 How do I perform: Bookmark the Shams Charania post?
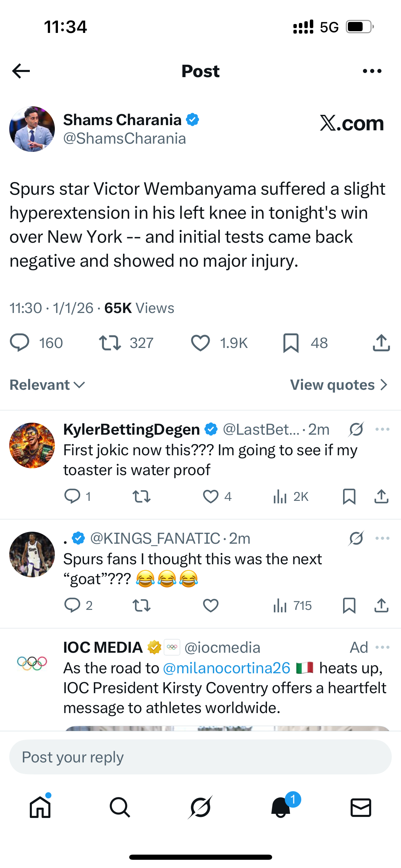(291, 343)
